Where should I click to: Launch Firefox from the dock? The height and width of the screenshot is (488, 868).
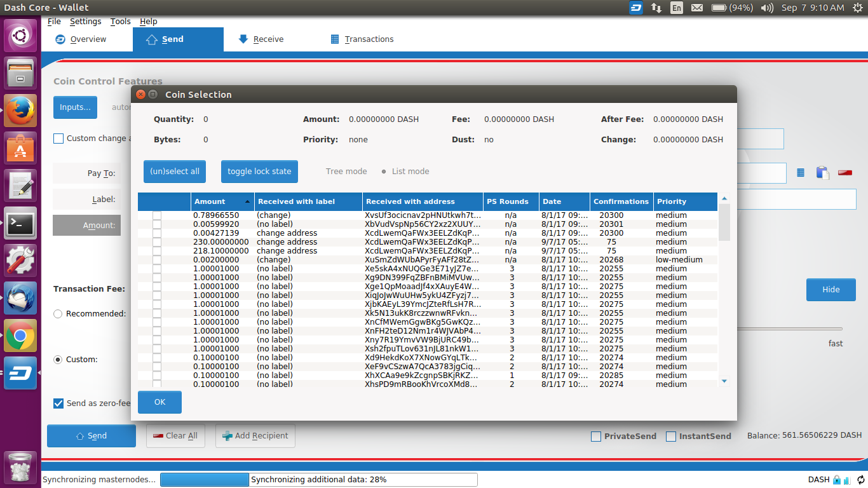tap(20, 111)
